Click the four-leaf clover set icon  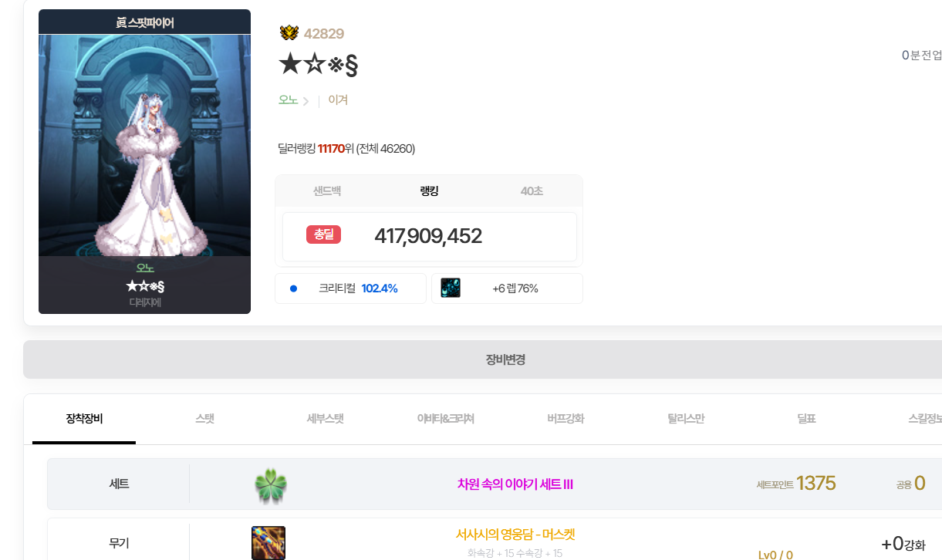coord(270,485)
